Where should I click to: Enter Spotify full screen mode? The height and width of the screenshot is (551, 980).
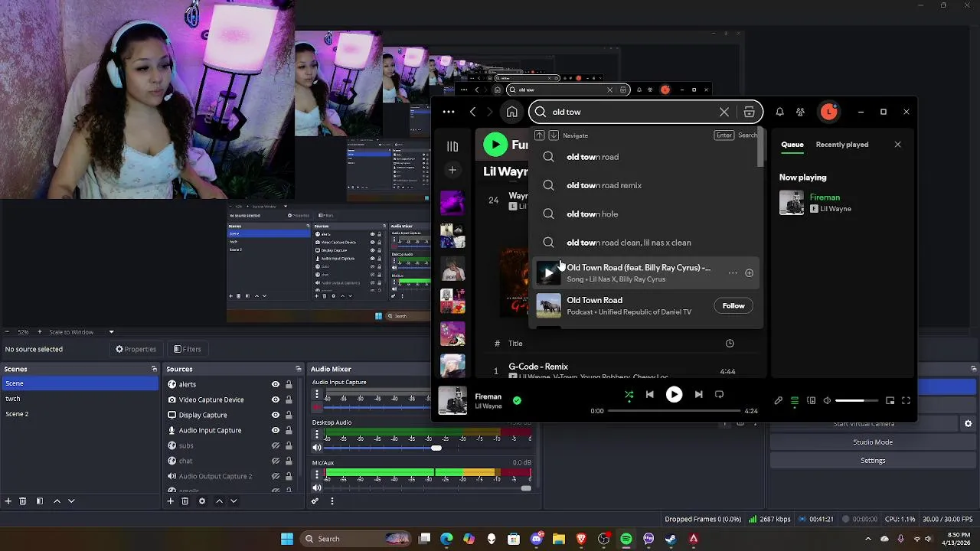pyautogui.click(x=906, y=401)
